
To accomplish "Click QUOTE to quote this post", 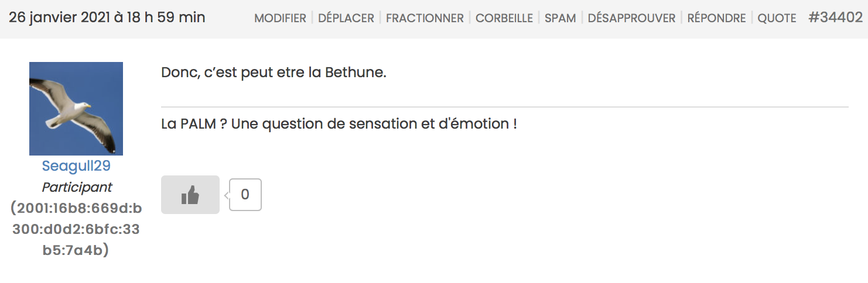I will (x=777, y=18).
